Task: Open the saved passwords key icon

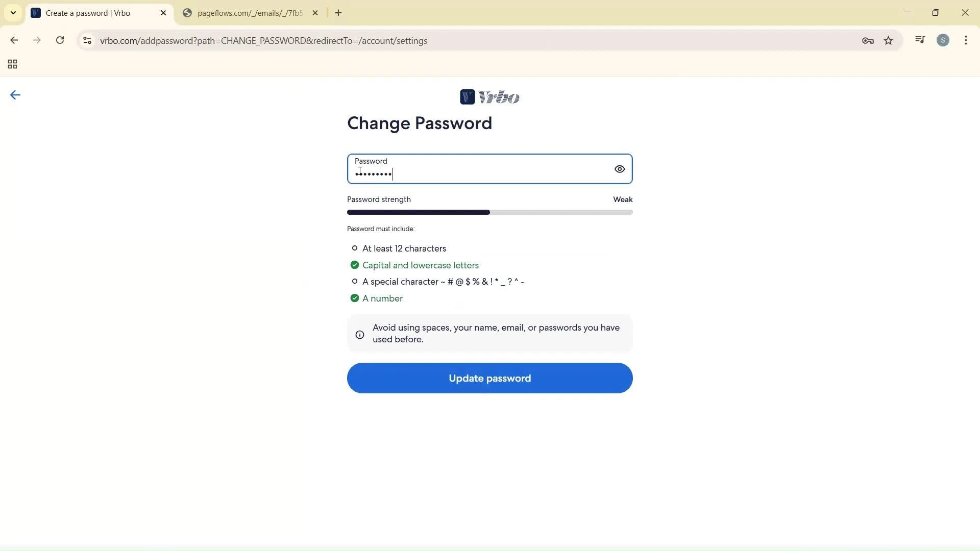Action: tap(868, 40)
